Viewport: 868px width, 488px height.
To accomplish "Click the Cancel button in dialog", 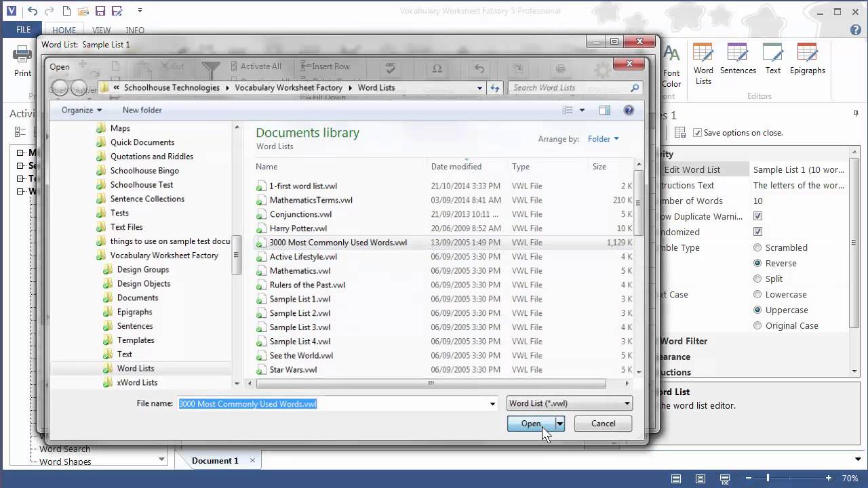I will click(x=603, y=424).
